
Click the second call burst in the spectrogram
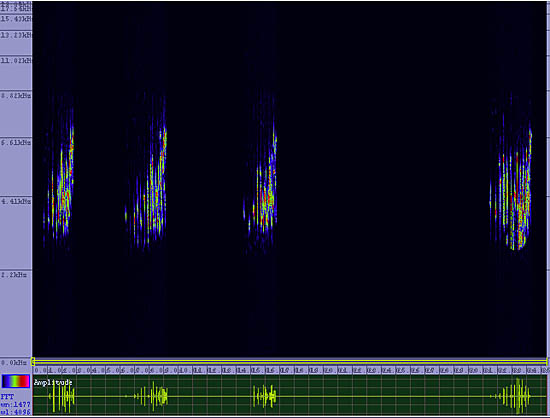click(x=147, y=172)
